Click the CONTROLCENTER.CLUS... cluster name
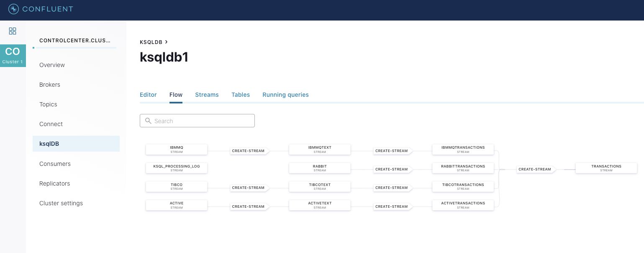The height and width of the screenshot is (253, 644). pyautogui.click(x=75, y=41)
